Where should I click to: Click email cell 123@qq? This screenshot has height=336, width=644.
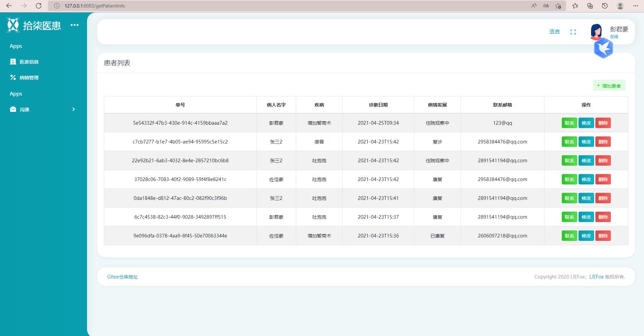[502, 123]
